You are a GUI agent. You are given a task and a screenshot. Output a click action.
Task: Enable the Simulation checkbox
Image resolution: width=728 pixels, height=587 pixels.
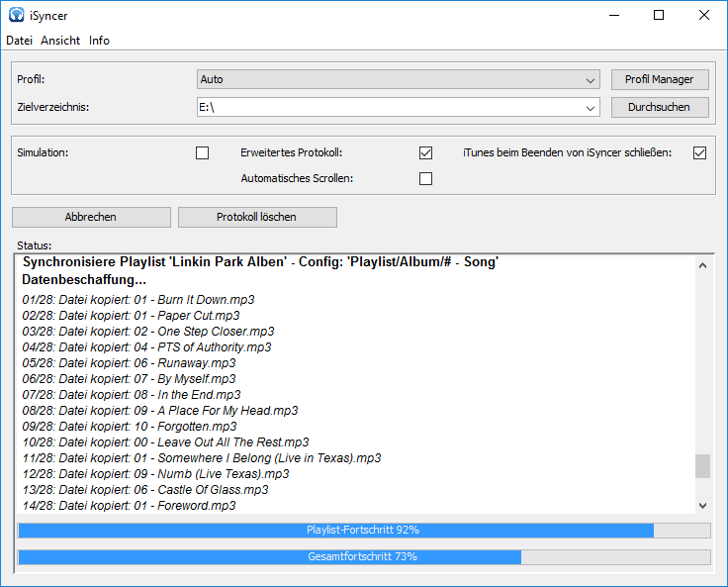click(203, 152)
